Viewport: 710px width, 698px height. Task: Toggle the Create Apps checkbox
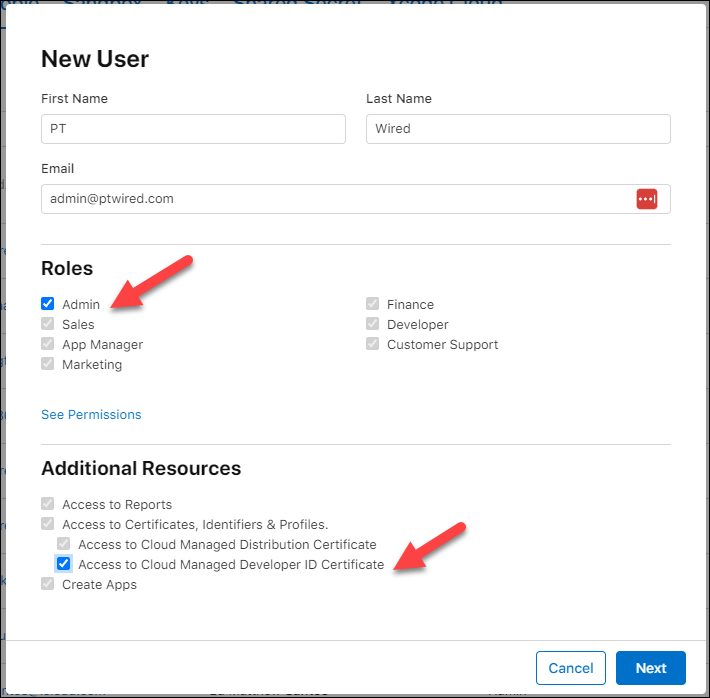[x=48, y=583]
